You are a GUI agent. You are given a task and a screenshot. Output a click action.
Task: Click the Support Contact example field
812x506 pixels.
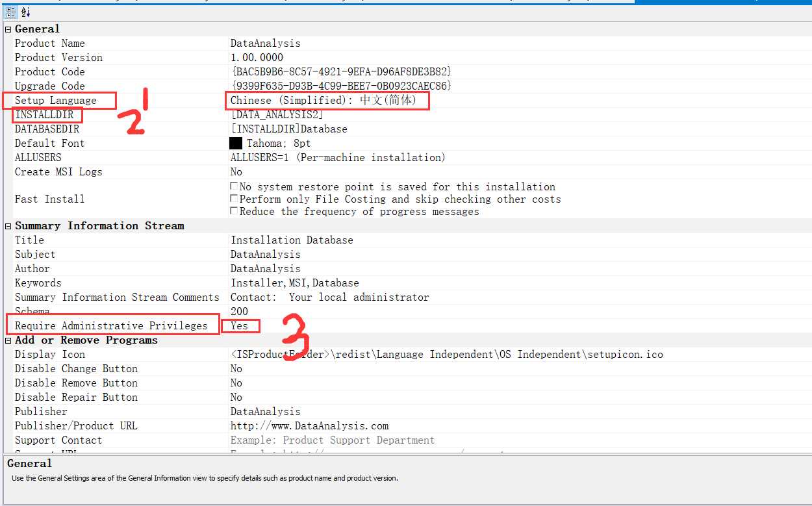(x=333, y=440)
